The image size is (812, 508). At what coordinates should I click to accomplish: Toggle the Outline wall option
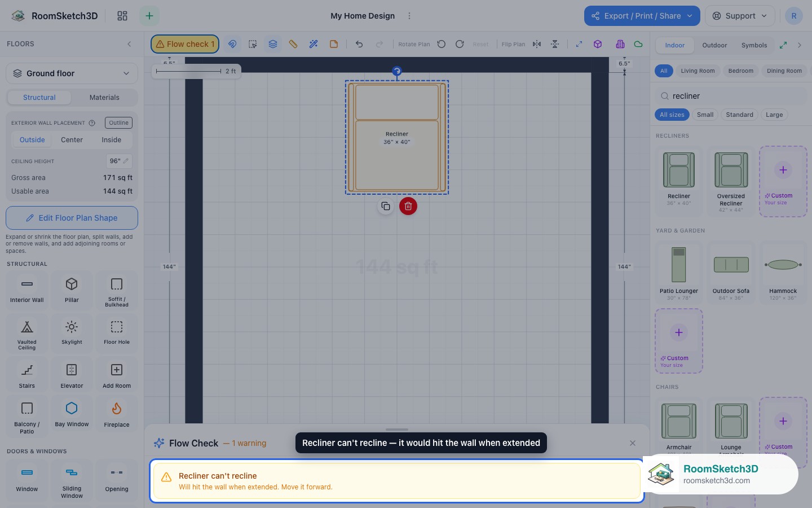pos(118,123)
